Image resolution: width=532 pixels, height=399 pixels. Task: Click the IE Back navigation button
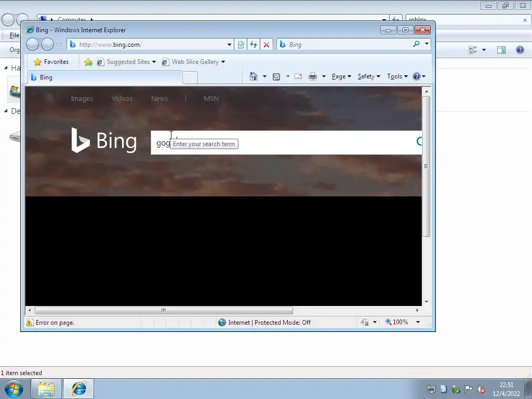pos(33,45)
